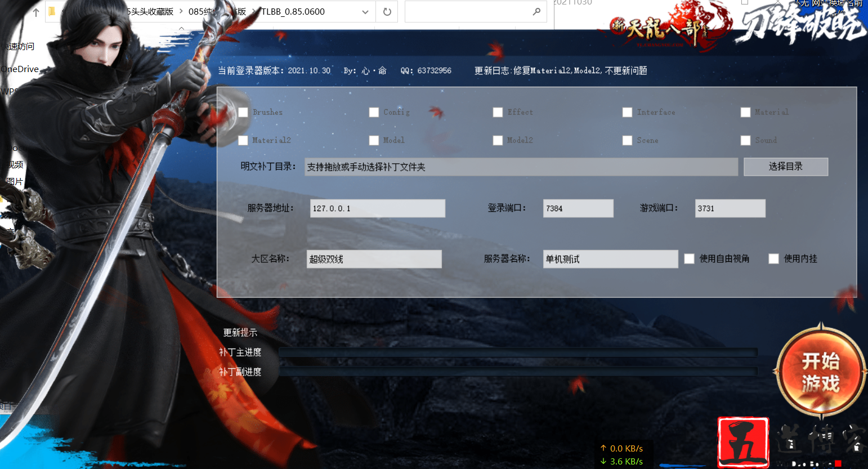Click the 当前登录器版本 2021.10.30 text
Screen dimensions: 868x469
(274, 70)
